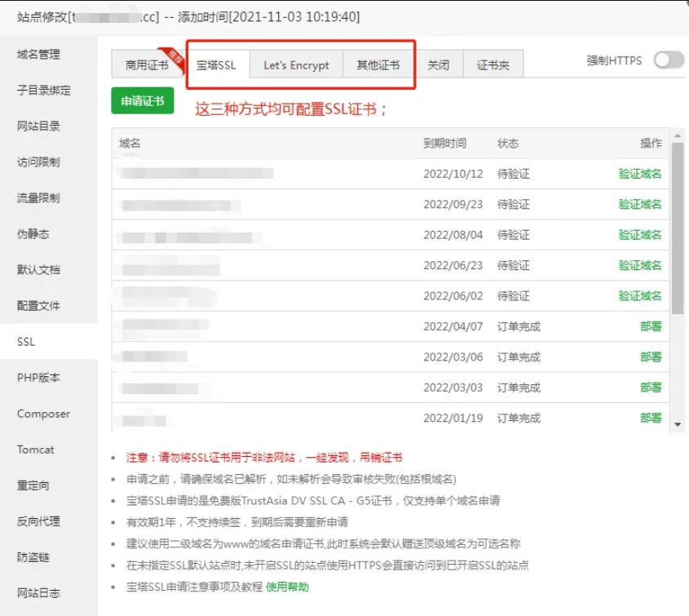The width and height of the screenshot is (689, 616).
Task: Click the green 申请证书 button
Action: coord(143,100)
